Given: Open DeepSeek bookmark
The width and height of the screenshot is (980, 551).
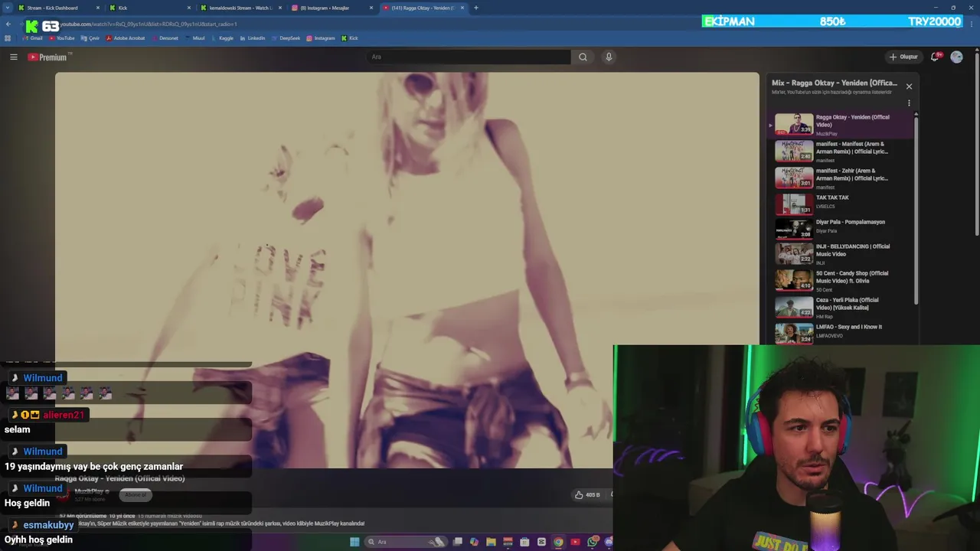Looking at the screenshot, I should point(286,38).
